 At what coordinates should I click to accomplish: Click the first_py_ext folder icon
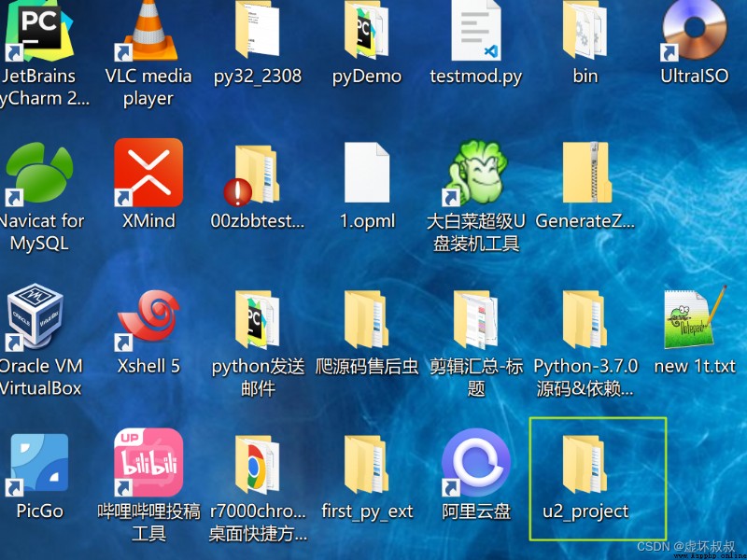(x=366, y=464)
